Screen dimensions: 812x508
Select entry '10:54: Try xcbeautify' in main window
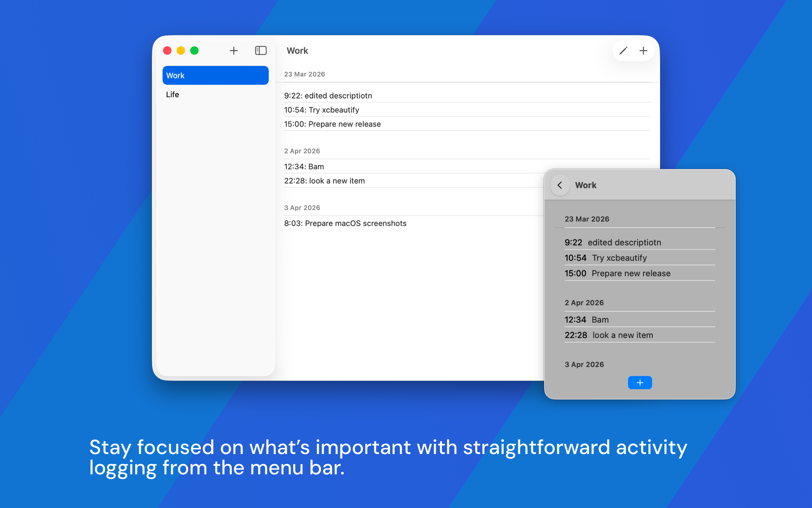[467, 110]
